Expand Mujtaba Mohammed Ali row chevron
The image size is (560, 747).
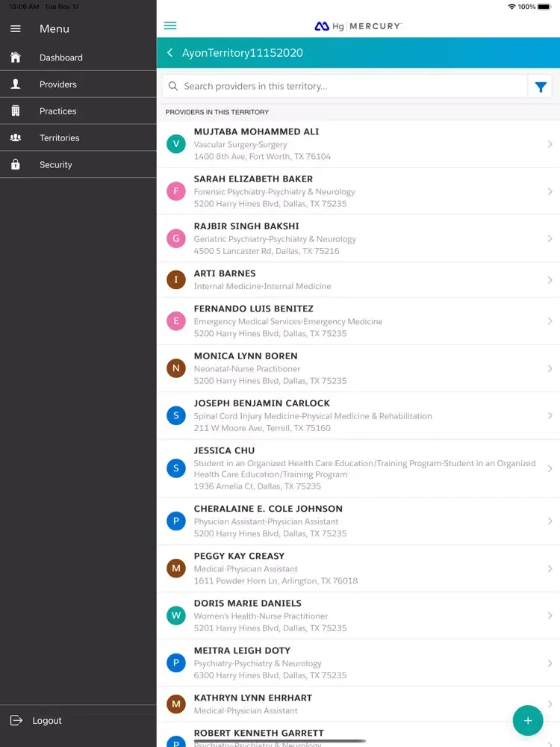550,144
